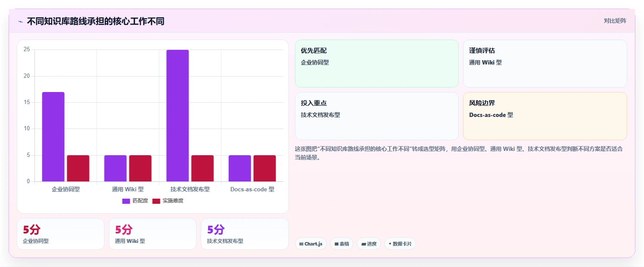Click the tall purple bar for 技术文档发布型

(x=178, y=116)
